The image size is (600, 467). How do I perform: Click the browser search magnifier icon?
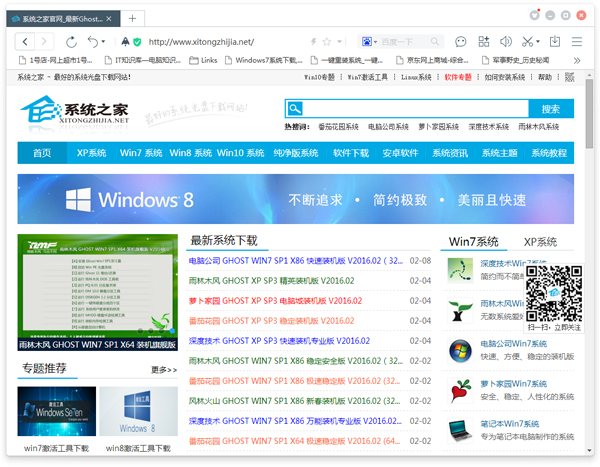pyautogui.click(x=434, y=41)
